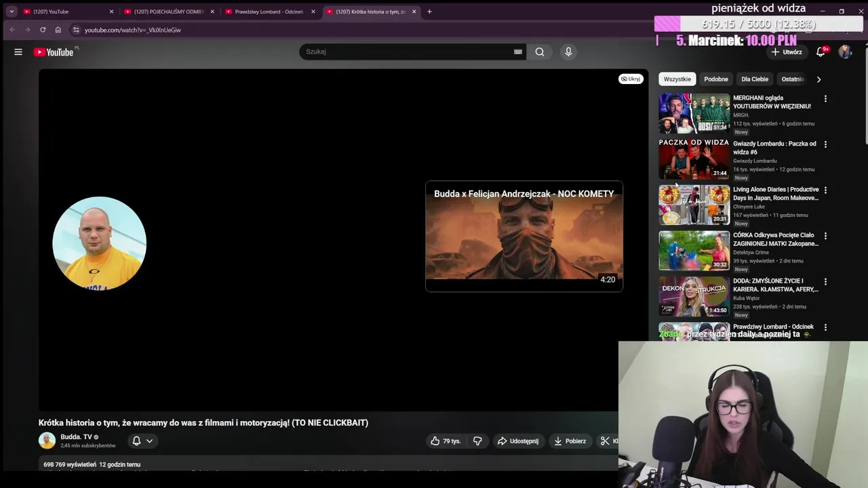The width and height of the screenshot is (868, 488).
Task: Open the on-screen keyboard icon in search
Action: 518,52
